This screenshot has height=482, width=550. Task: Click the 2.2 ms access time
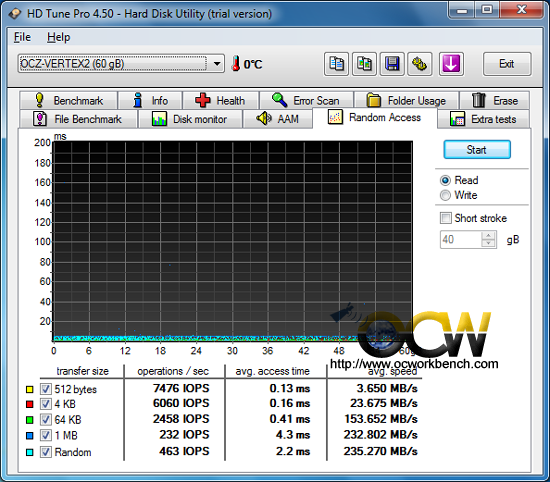[293, 451]
